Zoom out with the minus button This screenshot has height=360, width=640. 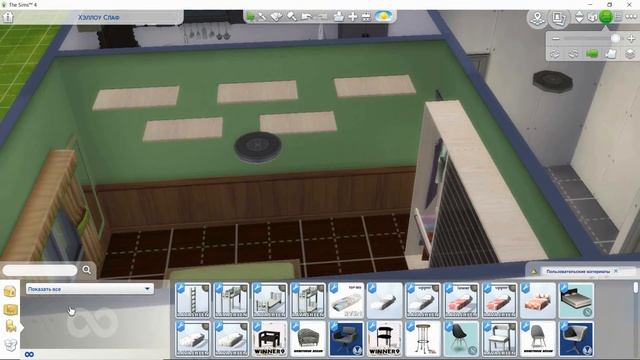coord(556,38)
